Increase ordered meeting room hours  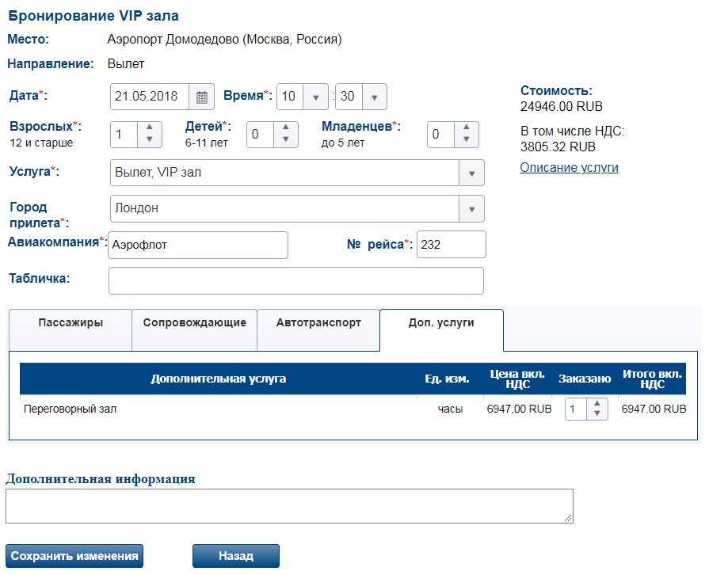(x=597, y=404)
